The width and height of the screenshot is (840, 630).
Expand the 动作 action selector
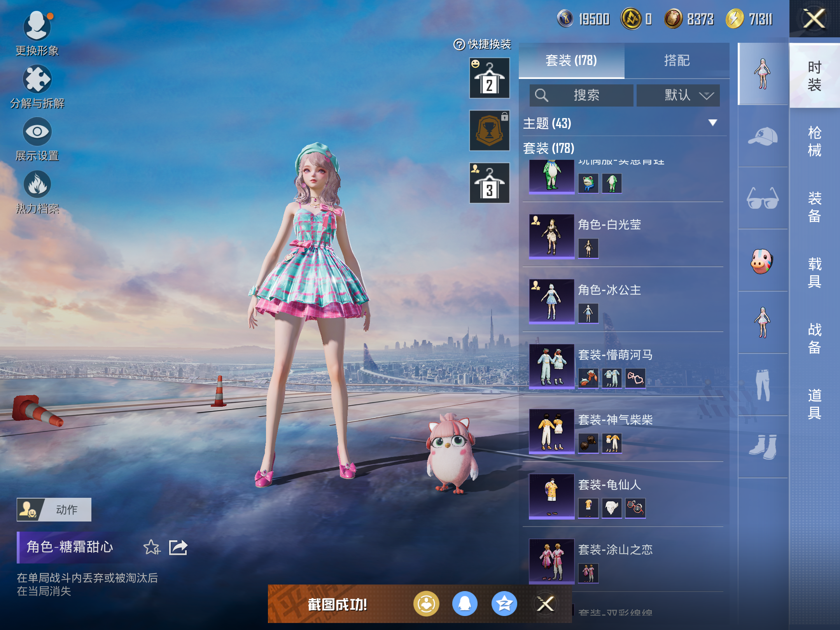pyautogui.click(x=54, y=509)
